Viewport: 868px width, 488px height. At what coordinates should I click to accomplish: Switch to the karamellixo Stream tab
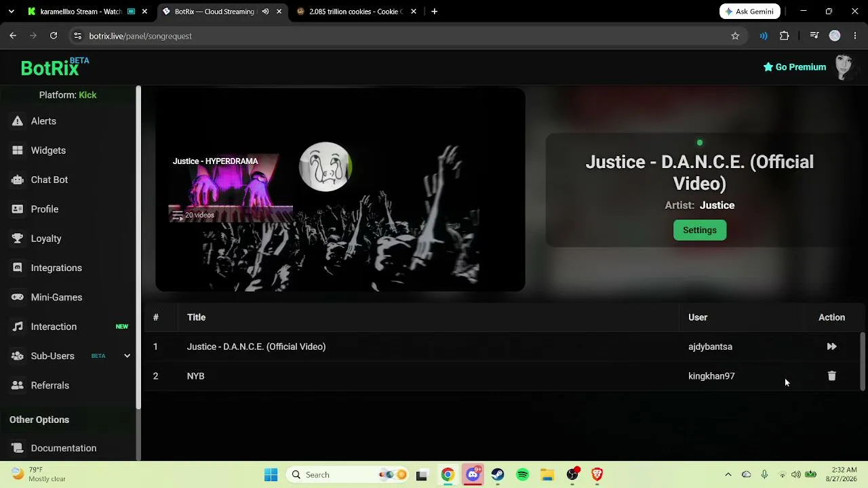[x=80, y=12]
